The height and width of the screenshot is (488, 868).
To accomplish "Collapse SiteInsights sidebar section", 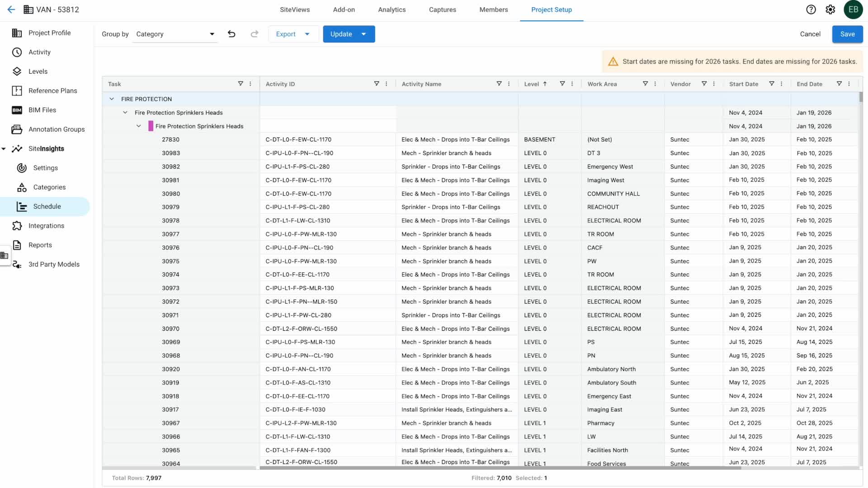I will [x=4, y=149].
